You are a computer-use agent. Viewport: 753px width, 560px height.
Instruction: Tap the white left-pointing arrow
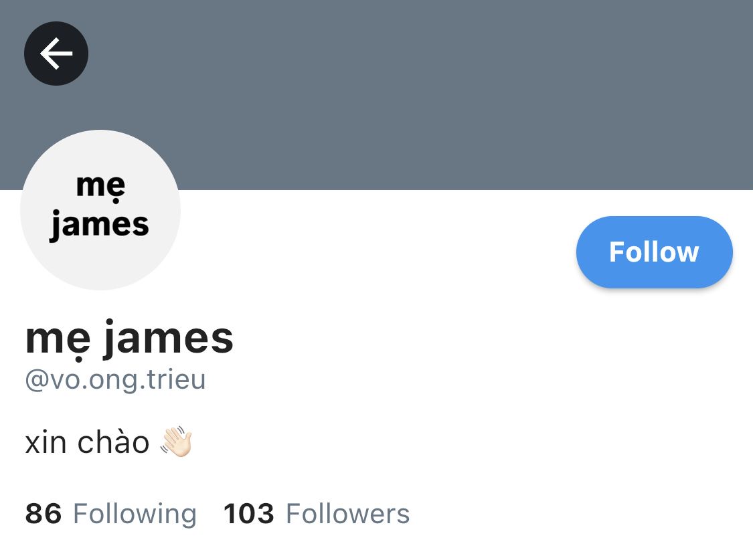pyautogui.click(x=56, y=54)
